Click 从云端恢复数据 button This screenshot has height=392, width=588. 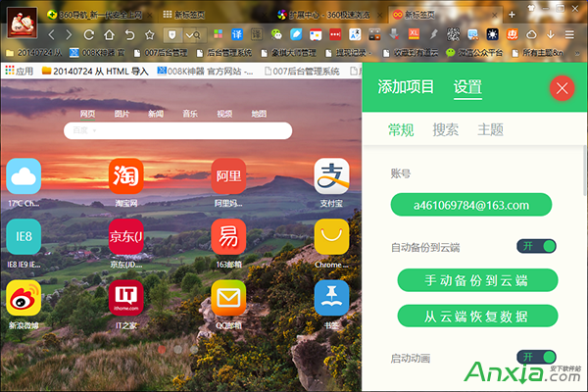(477, 317)
